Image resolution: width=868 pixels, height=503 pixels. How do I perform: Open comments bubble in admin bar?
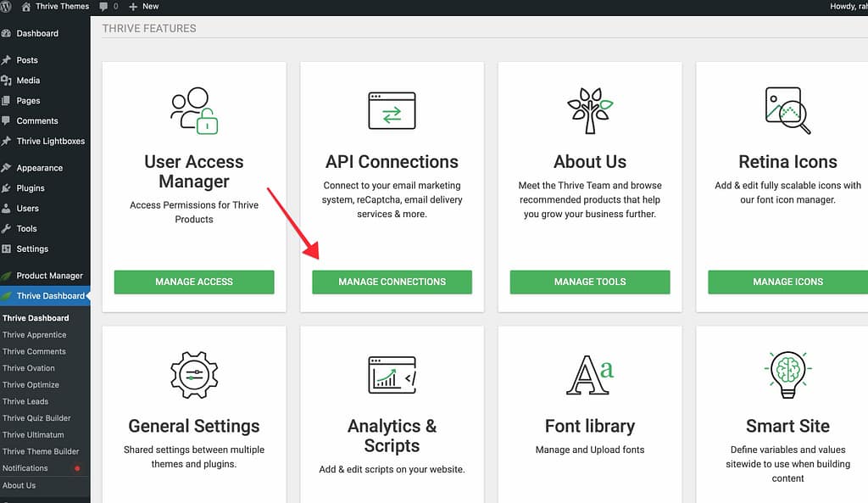click(108, 6)
